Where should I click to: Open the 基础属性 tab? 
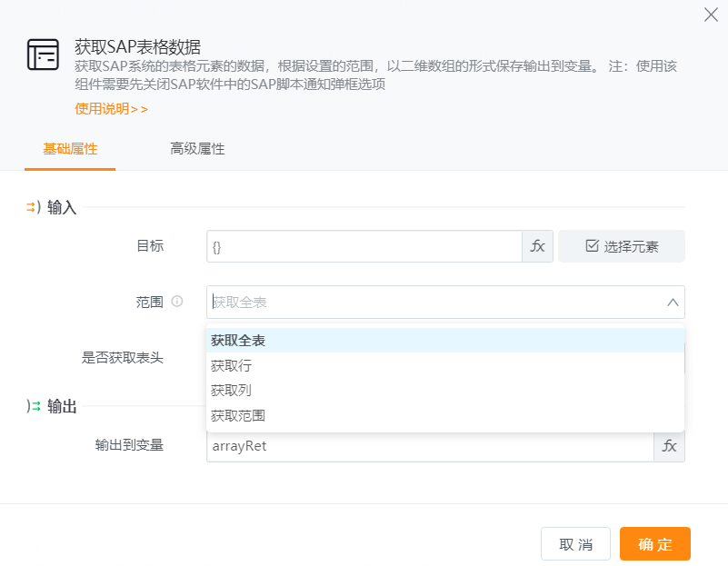[x=70, y=149]
